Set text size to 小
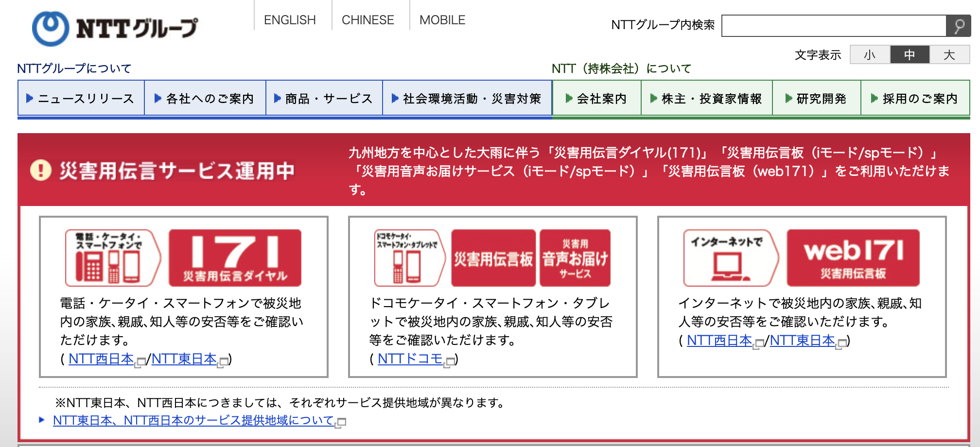The image size is (980, 447). pos(870,54)
